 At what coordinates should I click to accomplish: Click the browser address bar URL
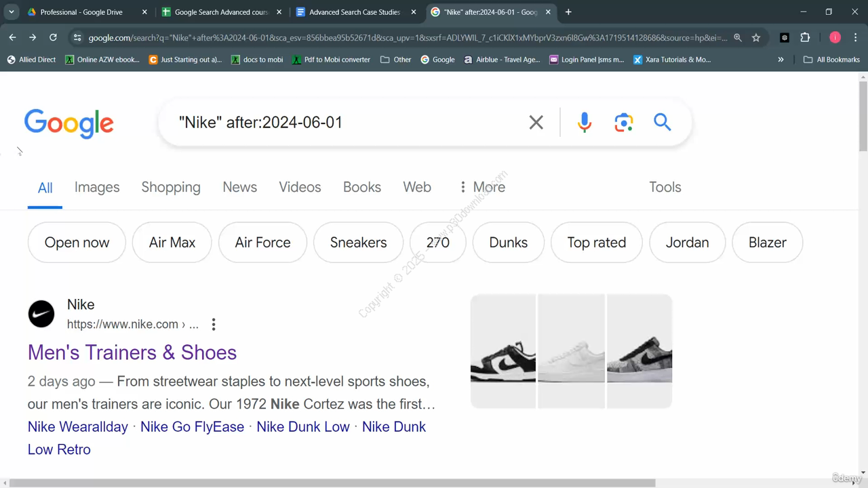pos(407,38)
